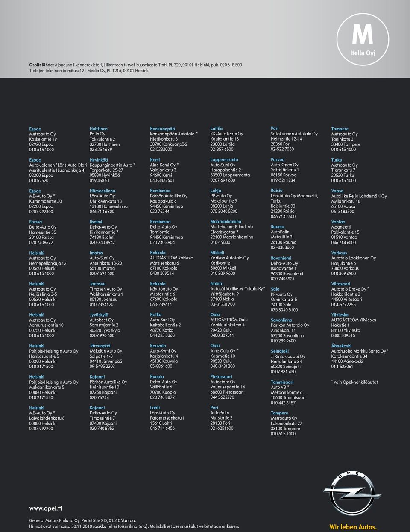Select the dealer name 'Autobest Oy'
Image resolution: width=410 pixels, height=532 pixels.
(x=102, y=320)
